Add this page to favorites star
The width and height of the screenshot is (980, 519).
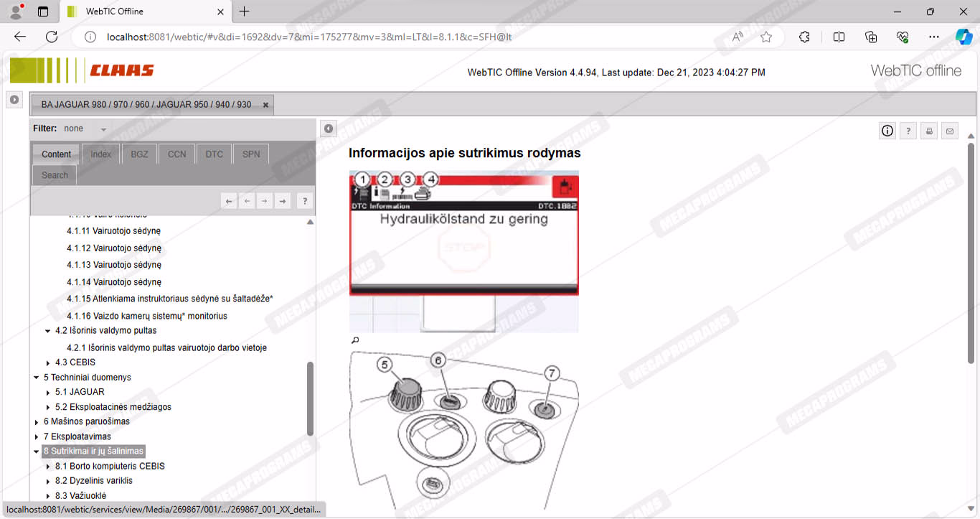tap(766, 37)
